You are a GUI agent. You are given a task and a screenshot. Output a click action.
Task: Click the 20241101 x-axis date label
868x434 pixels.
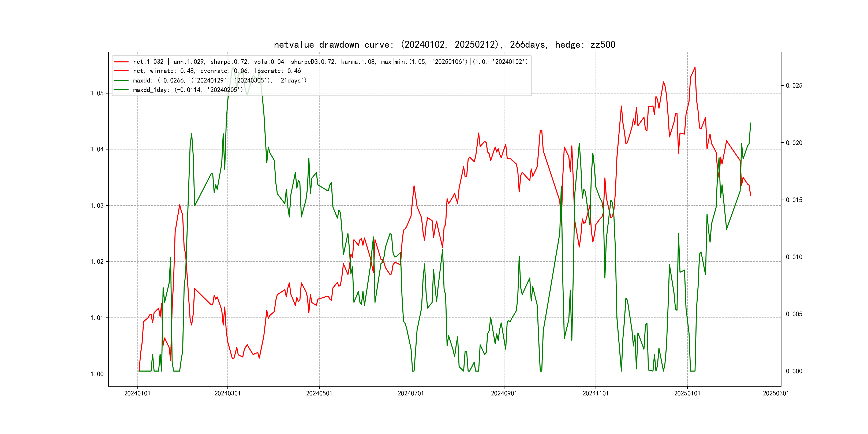(x=595, y=394)
